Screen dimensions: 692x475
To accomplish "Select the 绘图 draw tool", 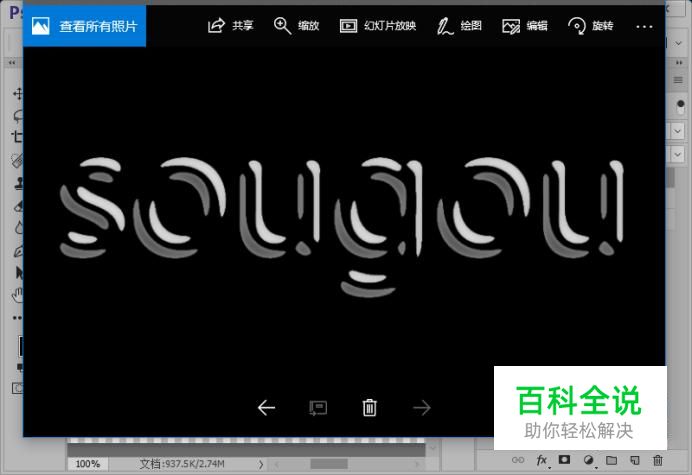I will click(459, 26).
